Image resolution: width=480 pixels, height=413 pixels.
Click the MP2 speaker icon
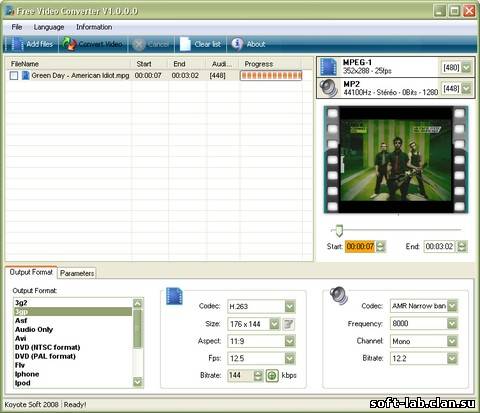(x=328, y=88)
